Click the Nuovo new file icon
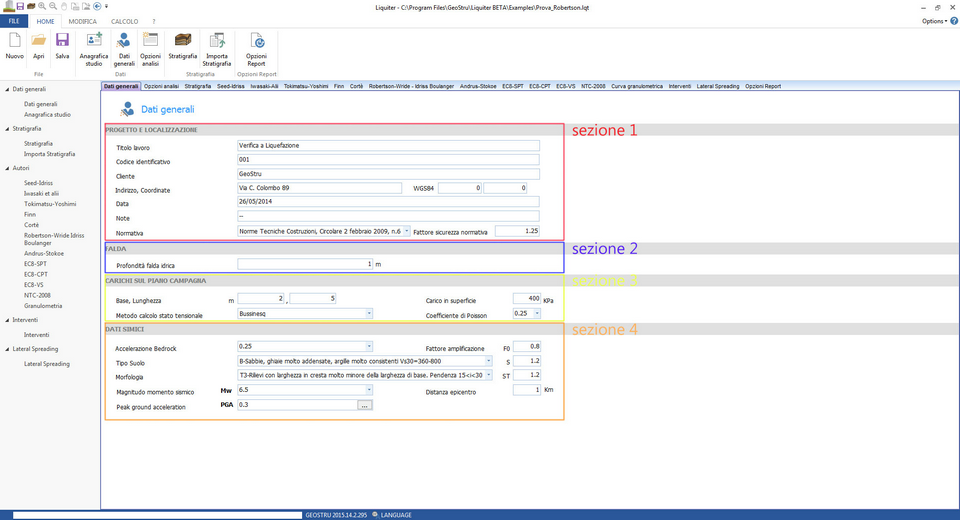 pyautogui.click(x=14, y=45)
